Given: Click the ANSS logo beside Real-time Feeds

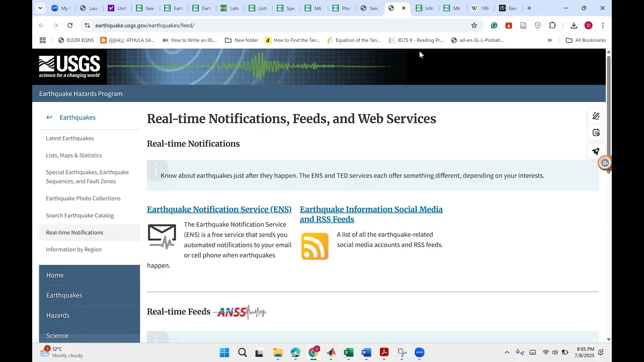Looking at the screenshot, I should click(241, 312).
